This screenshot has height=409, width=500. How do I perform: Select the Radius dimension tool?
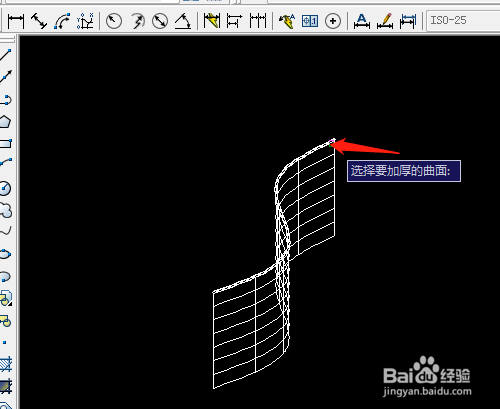pos(114,21)
